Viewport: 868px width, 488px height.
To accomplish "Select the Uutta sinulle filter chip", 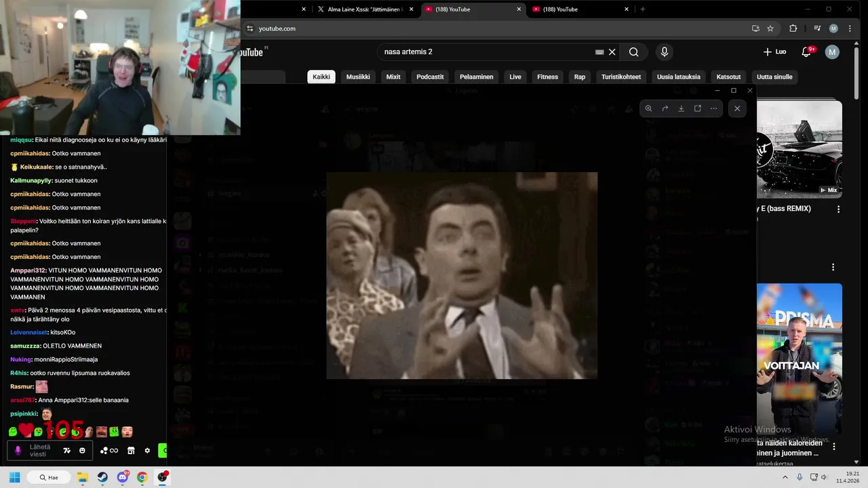I will pyautogui.click(x=774, y=77).
